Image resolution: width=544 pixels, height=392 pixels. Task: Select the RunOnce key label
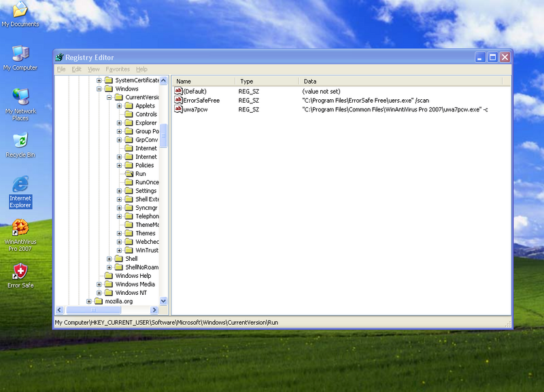[147, 182]
